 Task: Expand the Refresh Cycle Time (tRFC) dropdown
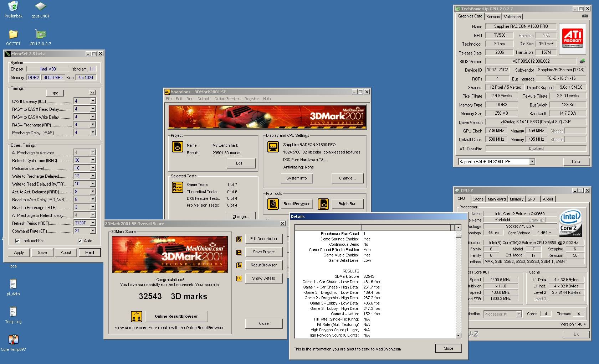click(93, 160)
